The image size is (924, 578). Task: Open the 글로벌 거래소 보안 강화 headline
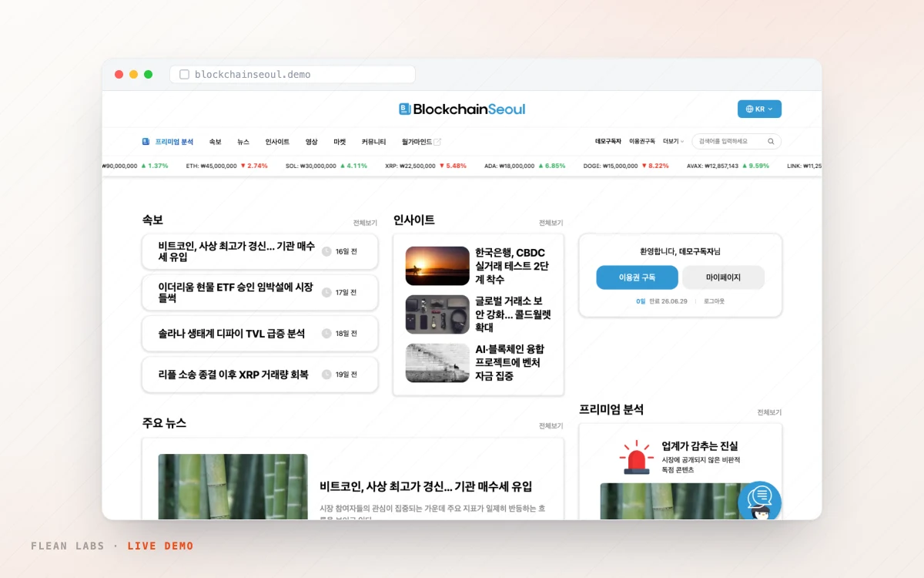pos(513,314)
